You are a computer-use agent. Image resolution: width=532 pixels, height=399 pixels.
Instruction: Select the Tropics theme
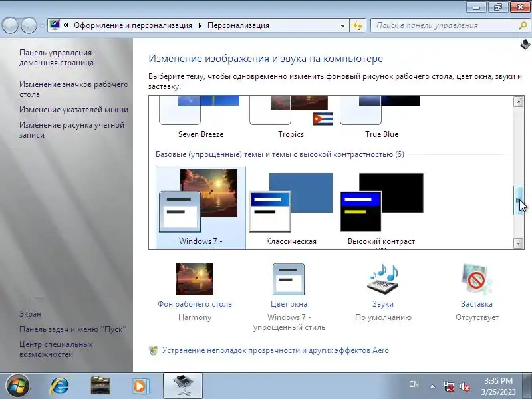pos(291,117)
